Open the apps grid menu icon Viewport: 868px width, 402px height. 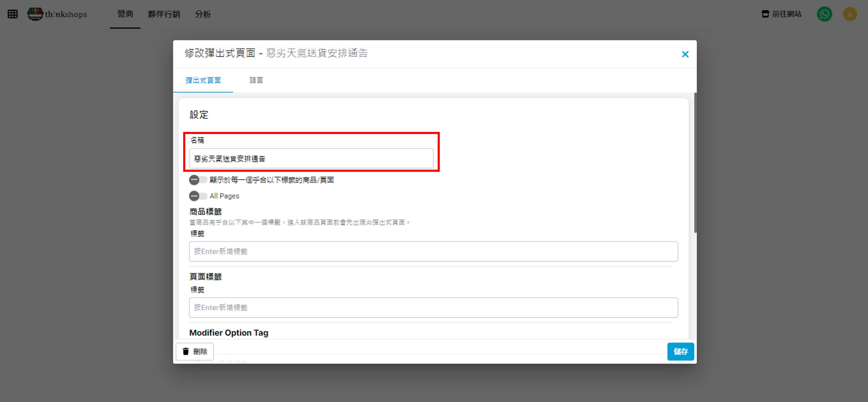click(x=13, y=14)
